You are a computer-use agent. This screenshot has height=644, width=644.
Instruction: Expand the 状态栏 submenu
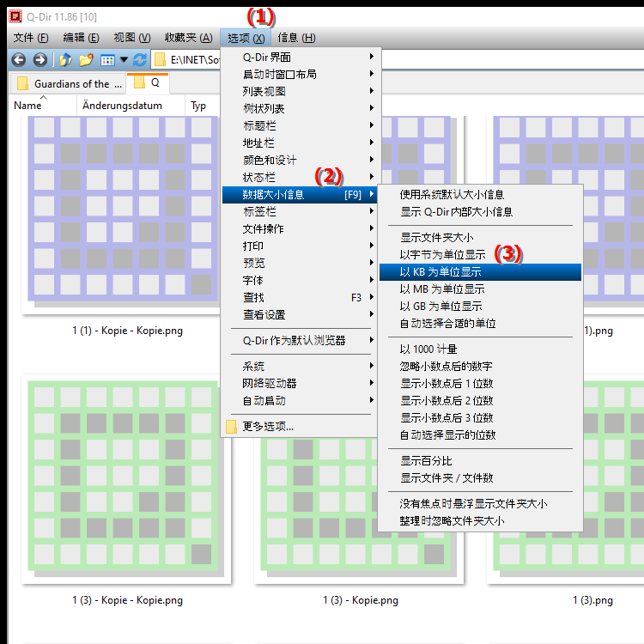tap(300, 177)
